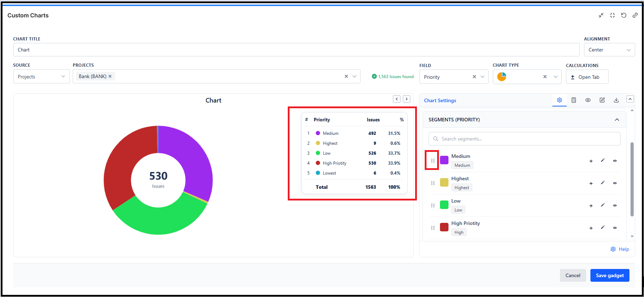The width and height of the screenshot is (644, 297).
Task: Open the Chart Settings gear tab
Action: point(560,100)
